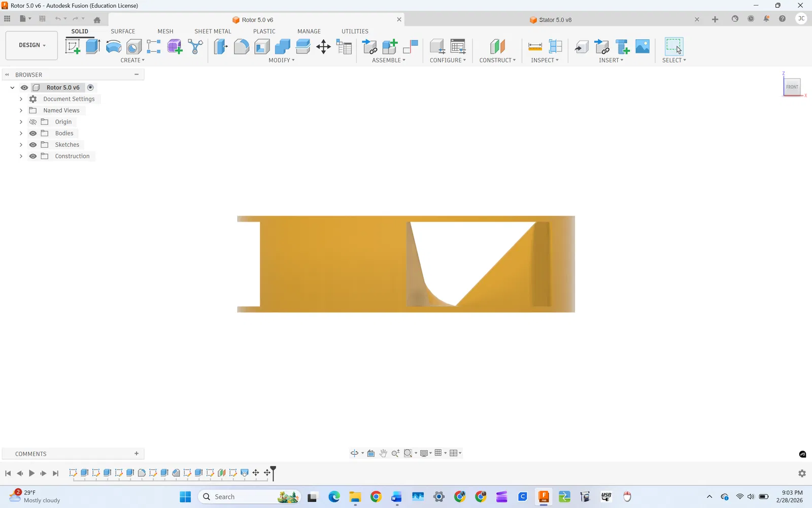
Task: Activate the Zoom navigation tool
Action: point(395,453)
